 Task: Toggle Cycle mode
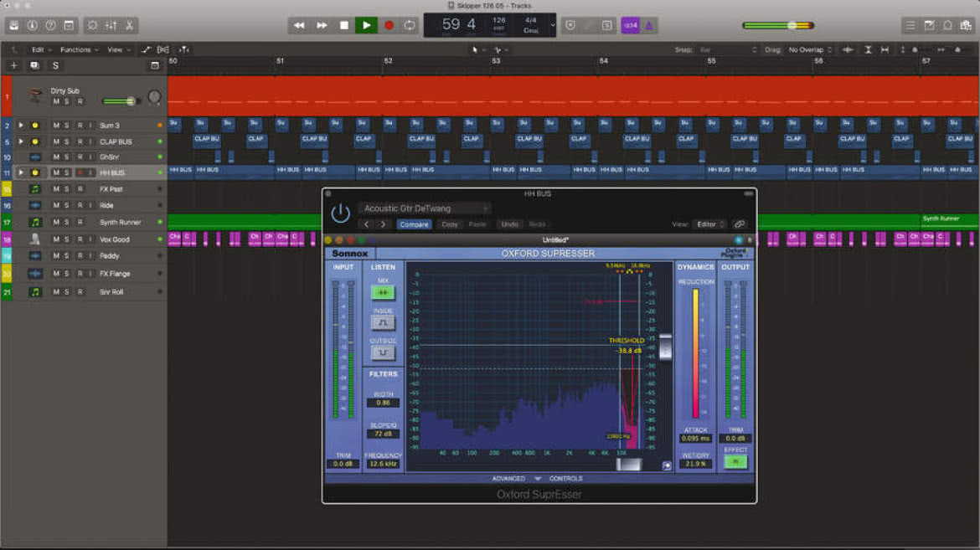(410, 26)
